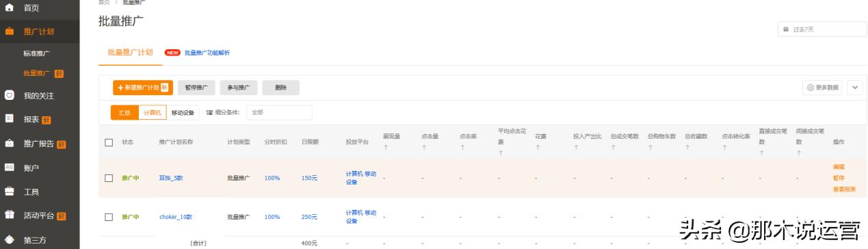Click the 工具 toolbox icon
Screen dimensions: 868x249
(9, 192)
